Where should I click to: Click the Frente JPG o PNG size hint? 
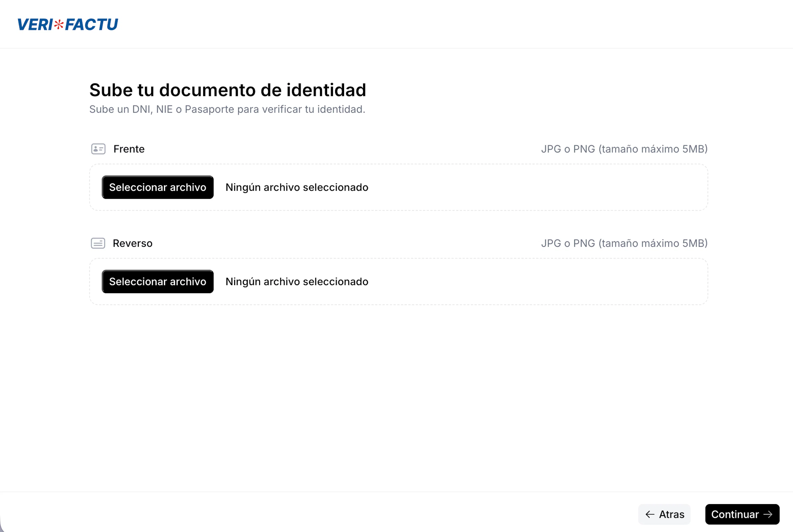(624, 149)
